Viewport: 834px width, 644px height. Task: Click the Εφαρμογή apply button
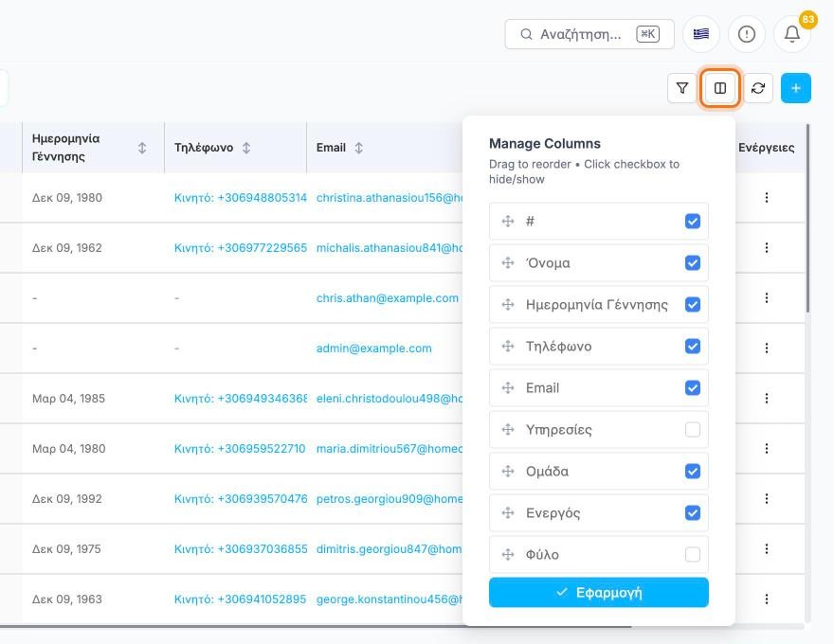(599, 593)
